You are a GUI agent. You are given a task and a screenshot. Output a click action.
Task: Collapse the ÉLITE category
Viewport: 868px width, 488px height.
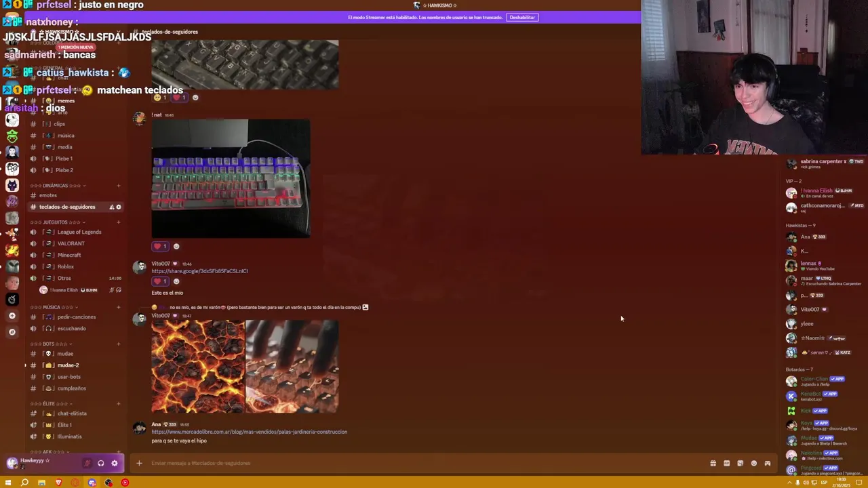click(52, 404)
